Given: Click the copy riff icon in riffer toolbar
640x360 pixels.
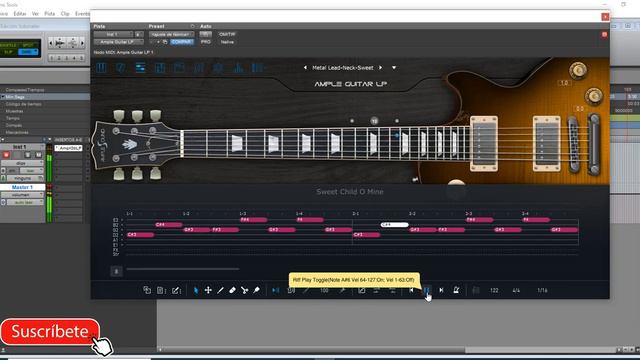Looking at the screenshot, I should [x=147, y=290].
